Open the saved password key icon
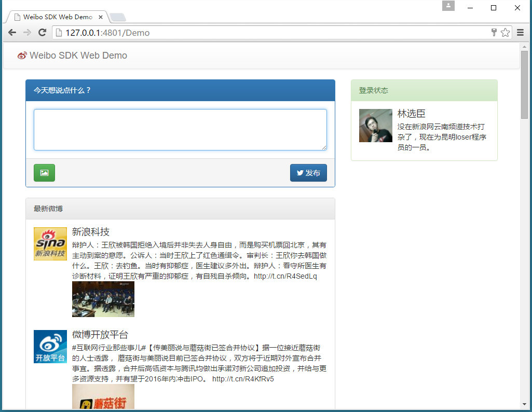The width and height of the screenshot is (532, 412). 494,33
